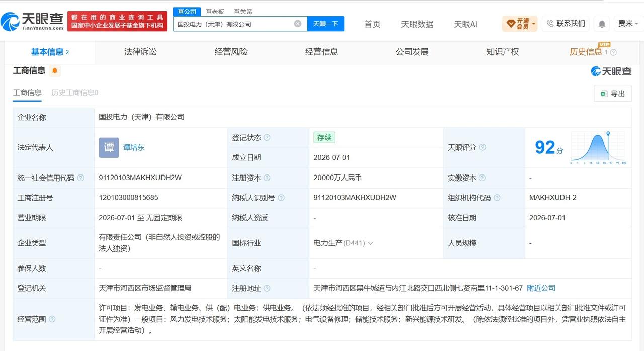Open the 开通会员 membership dropdown
The width and height of the screenshot is (644, 351).
point(520,24)
